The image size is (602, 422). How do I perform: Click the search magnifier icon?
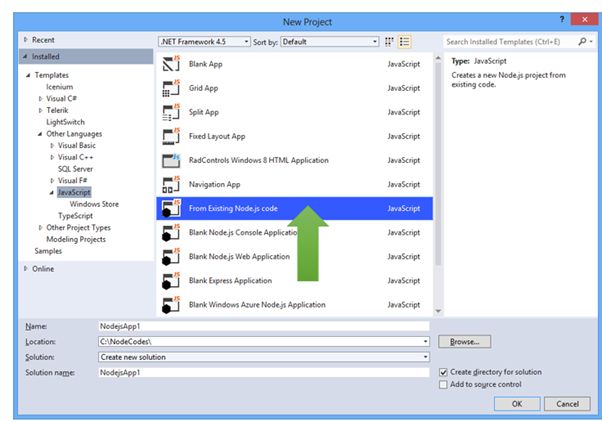(582, 41)
